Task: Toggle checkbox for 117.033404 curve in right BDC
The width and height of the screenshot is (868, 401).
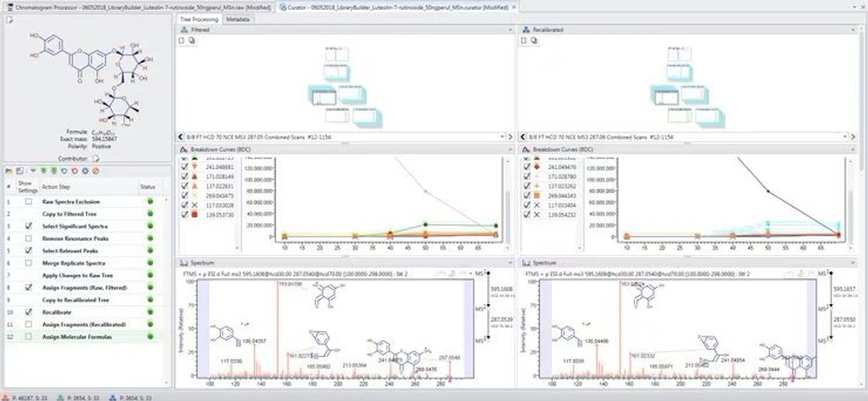Action: [526, 204]
